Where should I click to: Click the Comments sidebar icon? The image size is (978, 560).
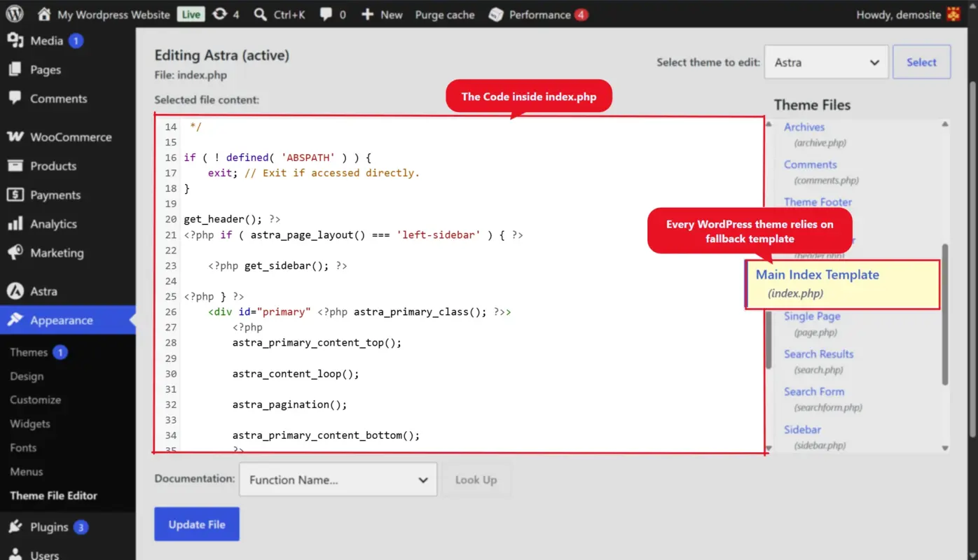(15, 98)
